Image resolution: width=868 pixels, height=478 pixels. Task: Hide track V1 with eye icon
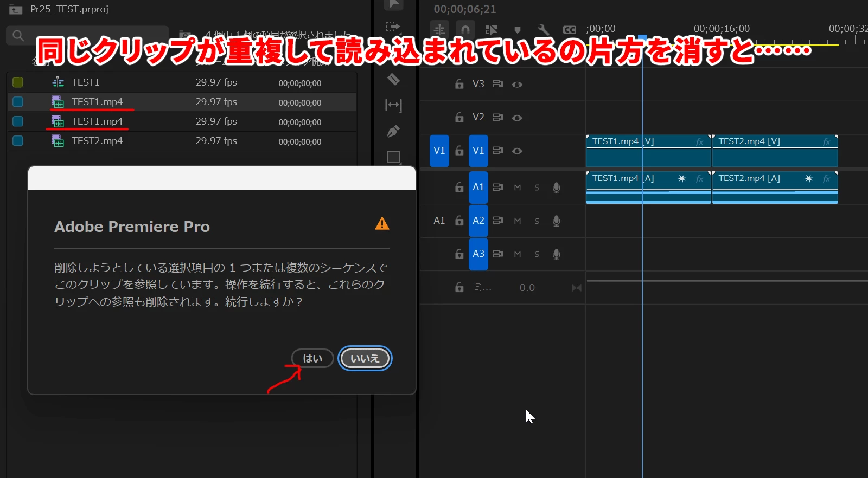click(517, 151)
